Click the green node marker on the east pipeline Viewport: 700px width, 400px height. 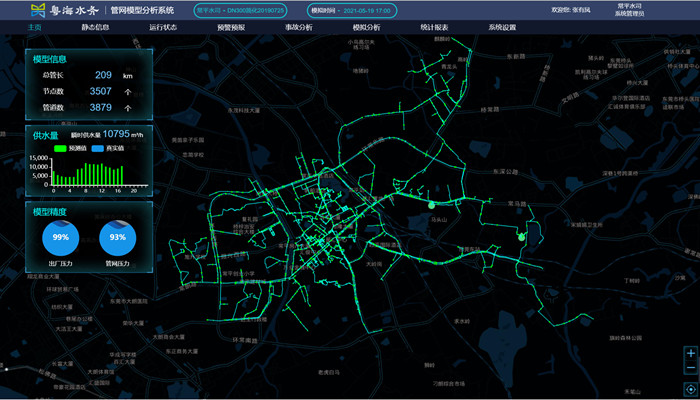click(x=520, y=237)
